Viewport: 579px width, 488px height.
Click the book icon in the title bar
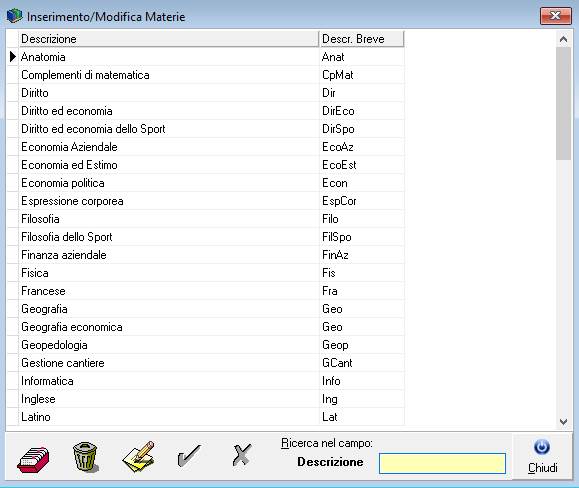14,16
